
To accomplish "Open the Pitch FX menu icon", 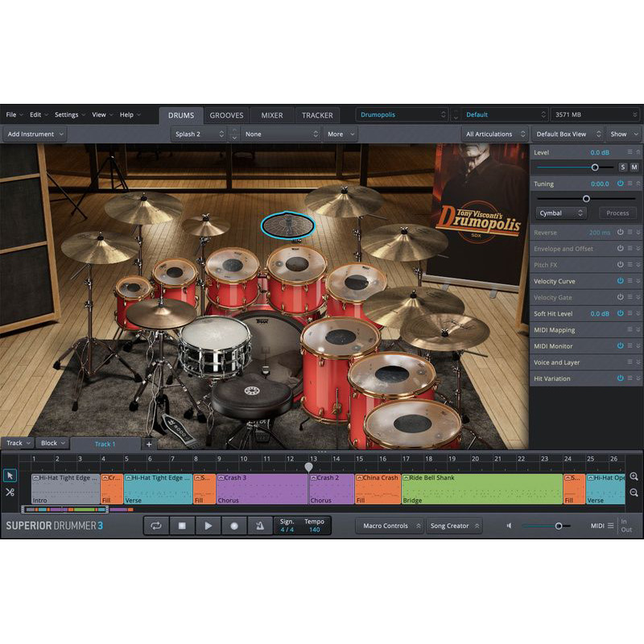I will coord(630,265).
